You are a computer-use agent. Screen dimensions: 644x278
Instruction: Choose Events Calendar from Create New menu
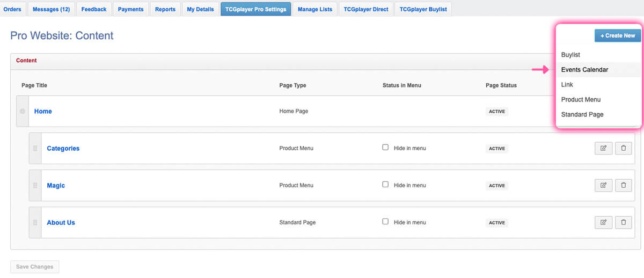click(x=598, y=70)
